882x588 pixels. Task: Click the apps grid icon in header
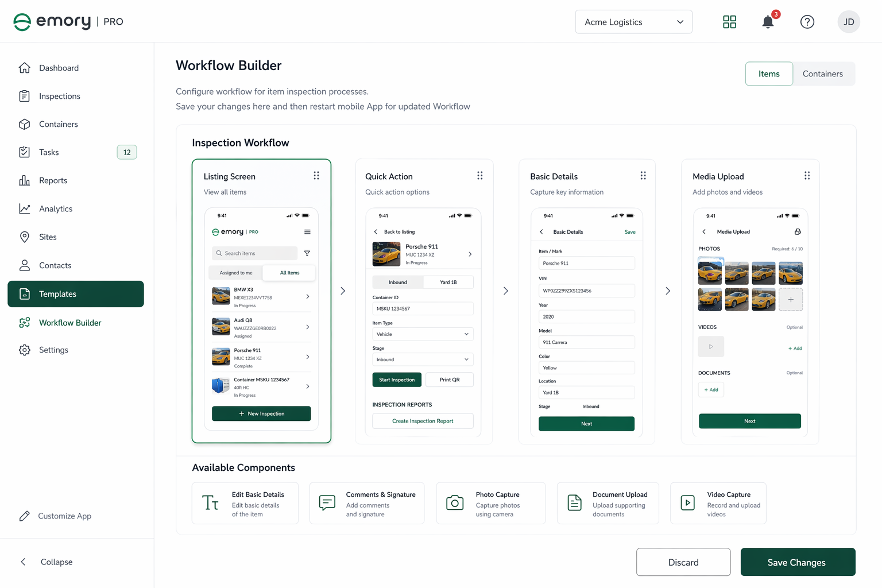(729, 22)
